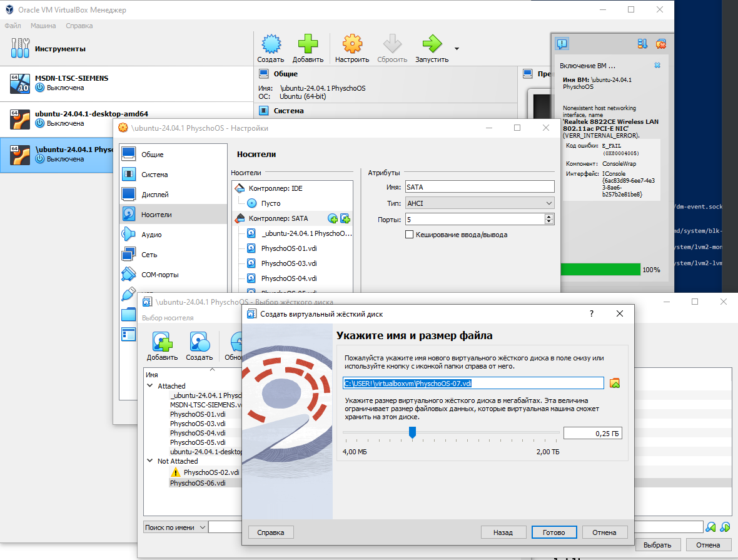Screen dimensions: 738x560
Task: Click Справка button in create disk dialog
Action: (x=271, y=532)
